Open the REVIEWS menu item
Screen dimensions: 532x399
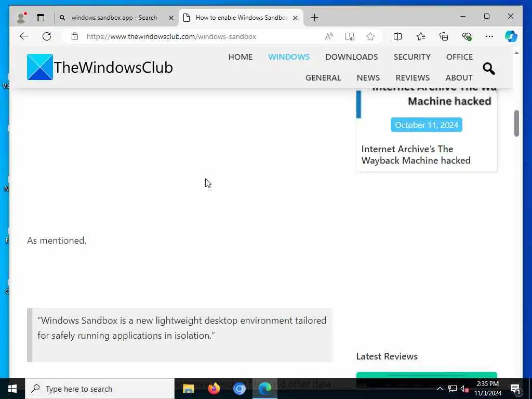click(x=413, y=78)
